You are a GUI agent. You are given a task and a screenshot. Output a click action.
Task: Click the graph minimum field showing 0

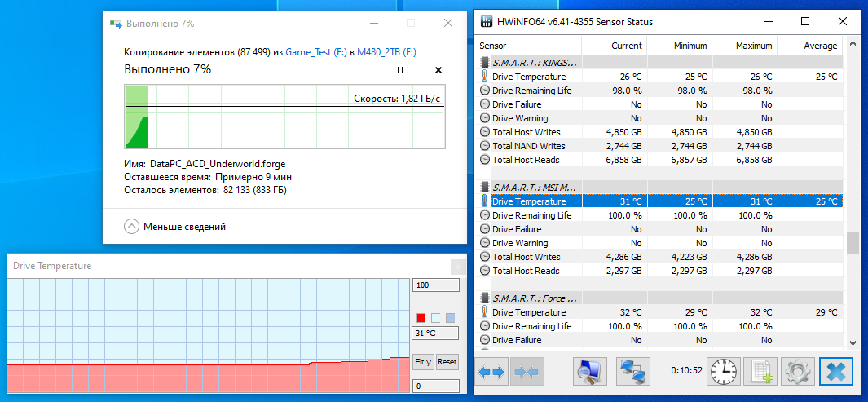click(436, 386)
